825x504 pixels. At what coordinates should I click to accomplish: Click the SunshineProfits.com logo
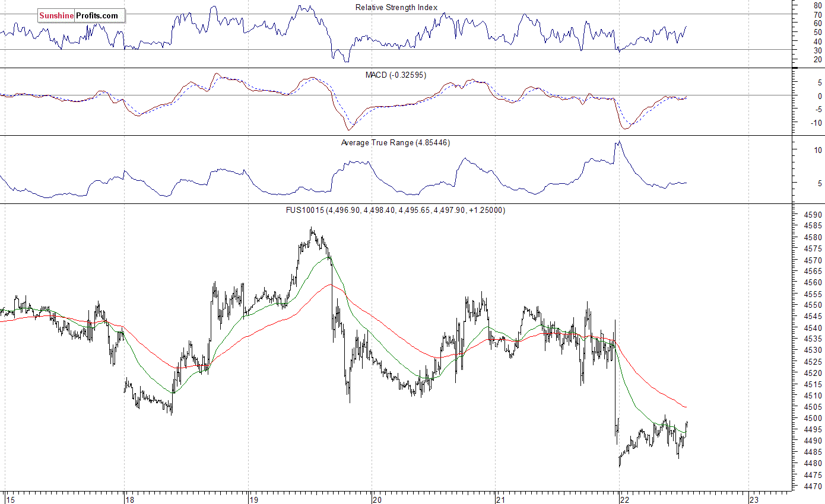pos(81,16)
